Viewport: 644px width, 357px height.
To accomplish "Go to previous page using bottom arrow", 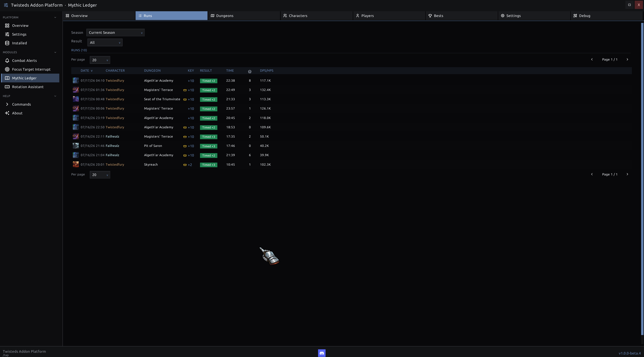I will [x=592, y=174].
